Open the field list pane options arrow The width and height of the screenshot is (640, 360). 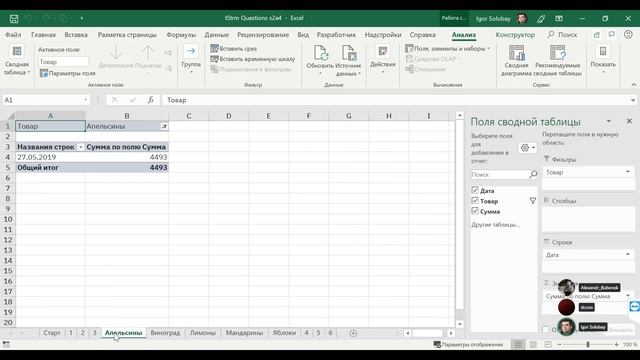pyautogui.click(x=609, y=122)
